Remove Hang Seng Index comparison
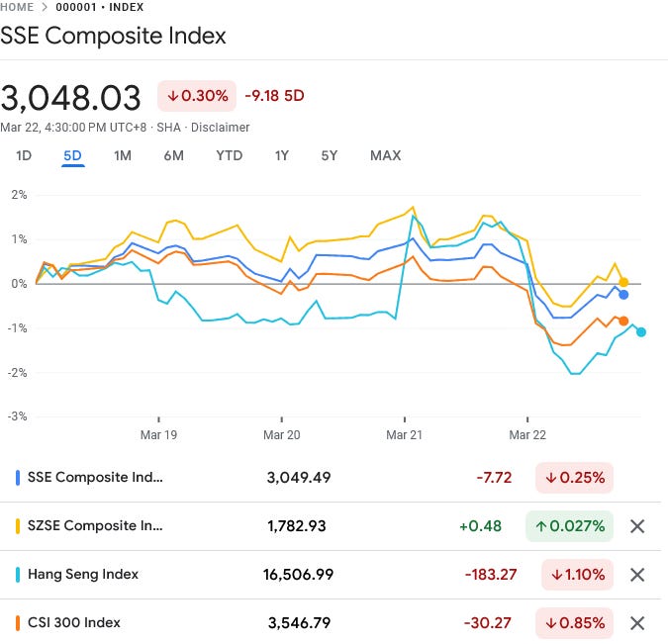 (x=637, y=575)
